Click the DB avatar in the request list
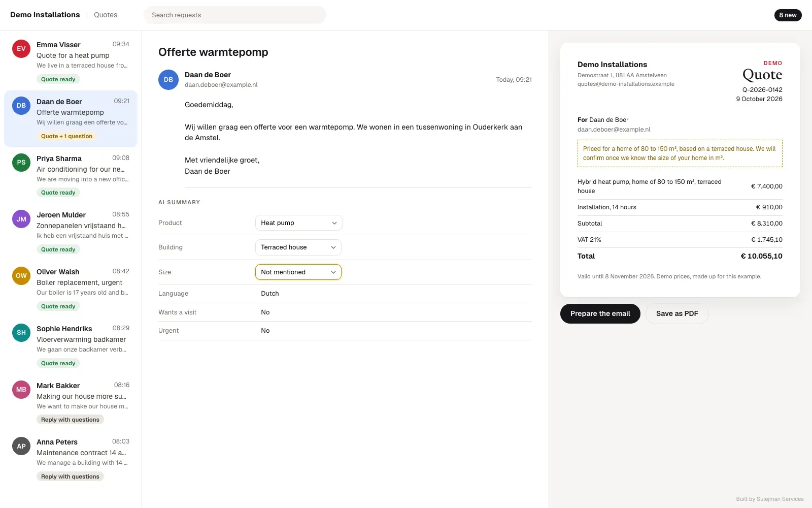Screen dimensions: 812x508 pos(21,106)
